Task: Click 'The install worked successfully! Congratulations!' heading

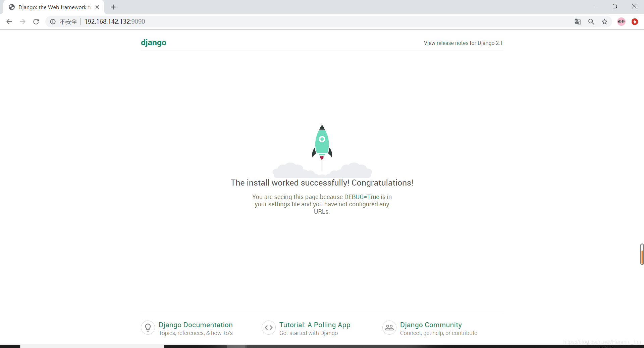Action: (322, 183)
